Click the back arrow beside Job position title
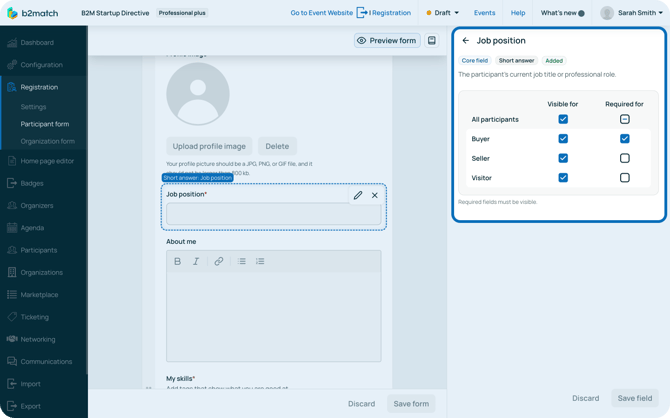Screen dimensions: 670x418 466,41
